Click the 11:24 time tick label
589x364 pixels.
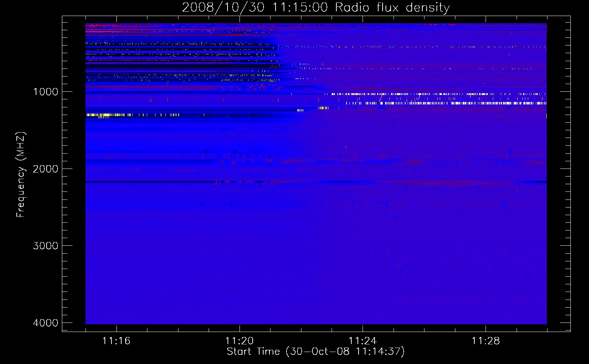363,341
